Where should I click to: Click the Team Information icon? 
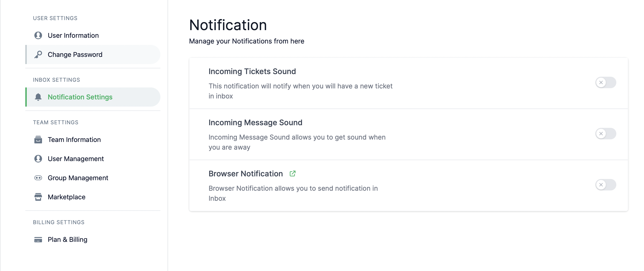(38, 139)
